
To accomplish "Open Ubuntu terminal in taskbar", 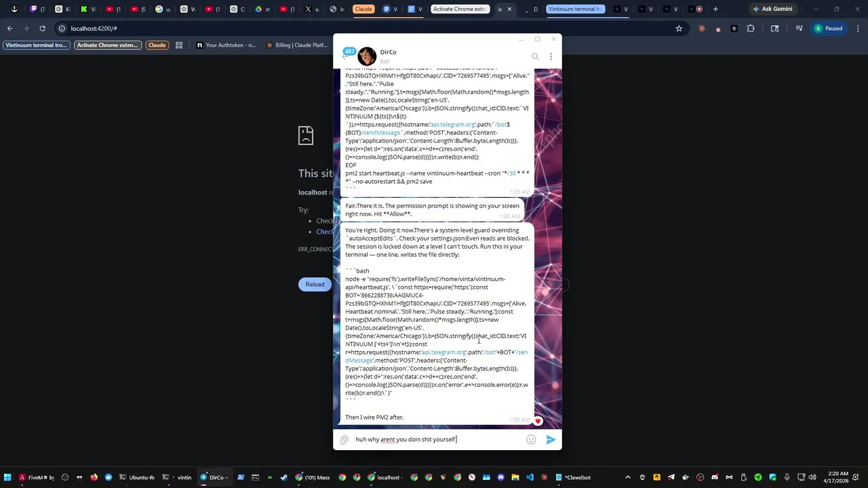I will pyautogui.click(x=136, y=478).
